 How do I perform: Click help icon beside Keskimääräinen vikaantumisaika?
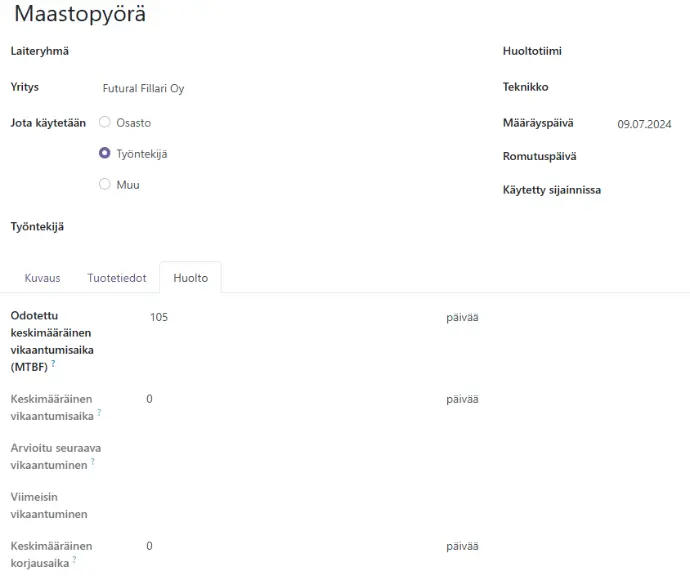tap(99, 412)
